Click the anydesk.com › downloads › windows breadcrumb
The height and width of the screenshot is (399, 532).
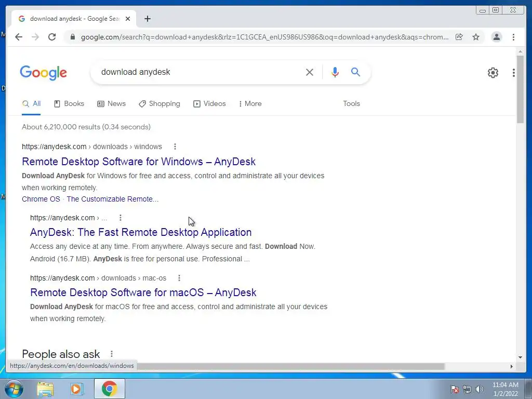[x=91, y=147]
